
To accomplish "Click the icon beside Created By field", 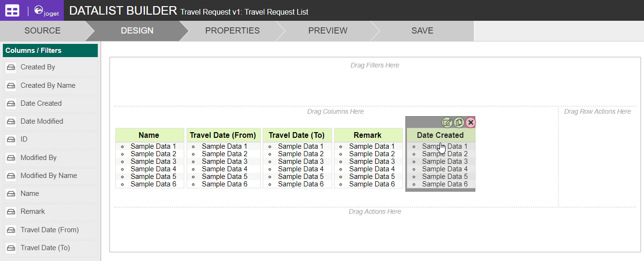I will click(11, 67).
